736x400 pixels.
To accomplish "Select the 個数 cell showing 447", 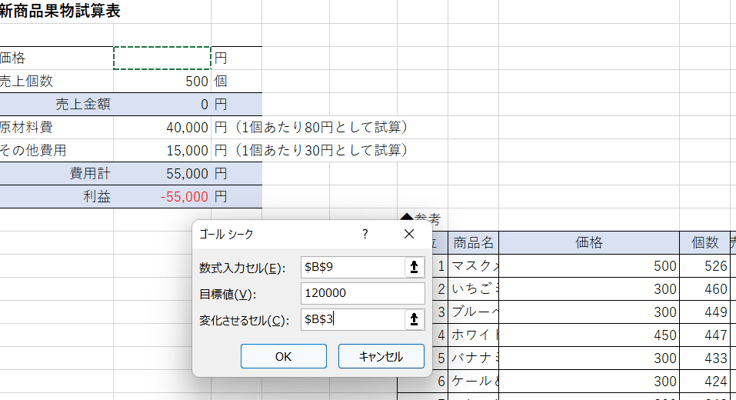I will click(705, 335).
